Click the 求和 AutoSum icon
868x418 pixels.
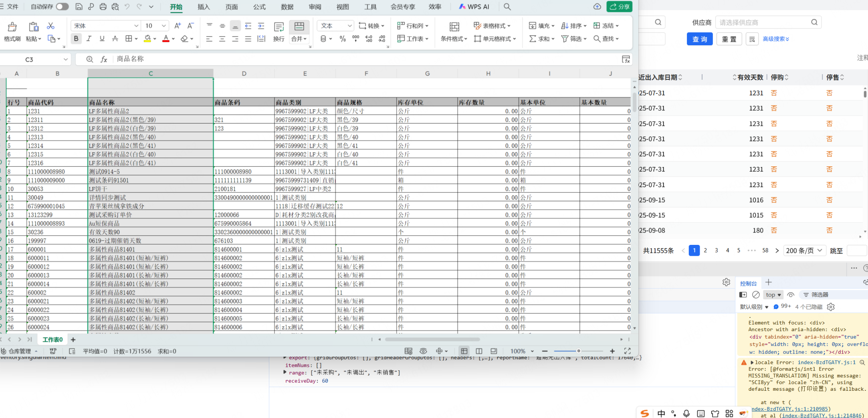(533, 39)
